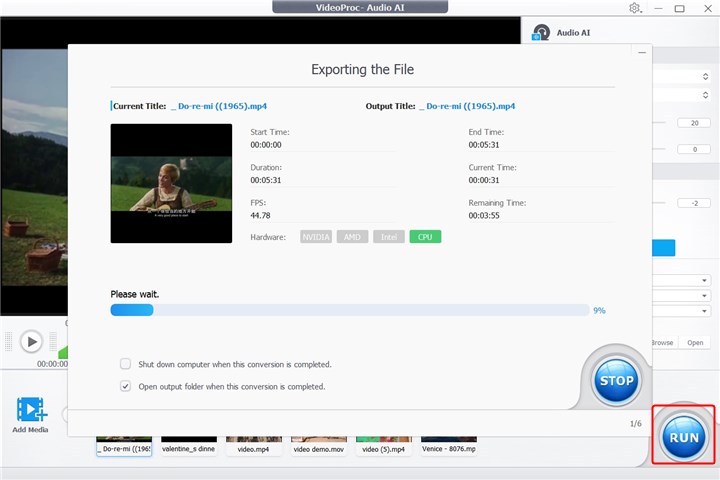Open the settings gear in the title bar
This screenshot has width=720, height=480.
point(635,8)
